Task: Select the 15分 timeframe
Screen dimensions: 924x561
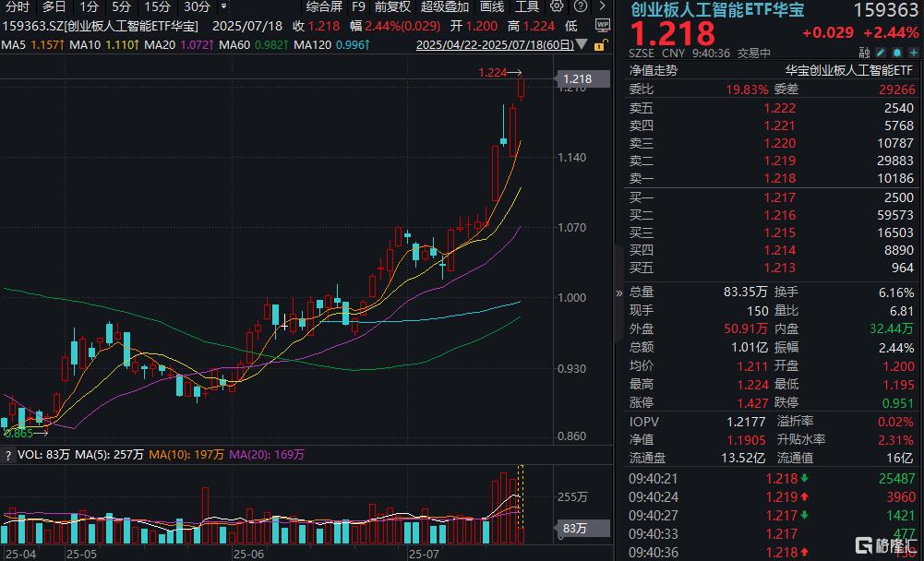Action: [157, 6]
